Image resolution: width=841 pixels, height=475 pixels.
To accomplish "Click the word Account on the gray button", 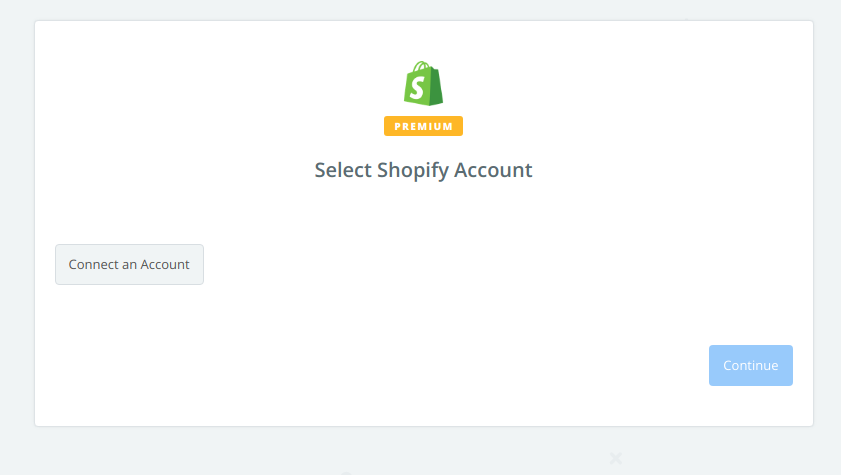I will (165, 264).
